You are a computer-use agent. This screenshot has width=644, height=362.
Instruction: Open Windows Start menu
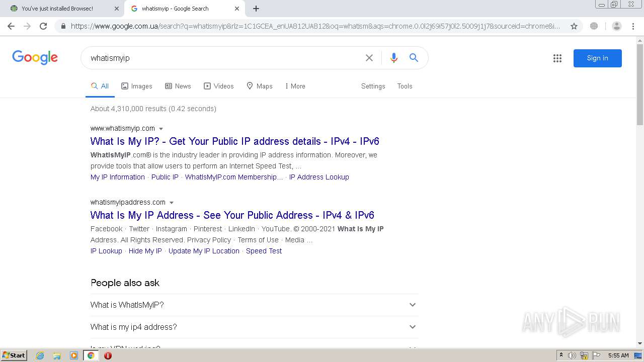14,355
